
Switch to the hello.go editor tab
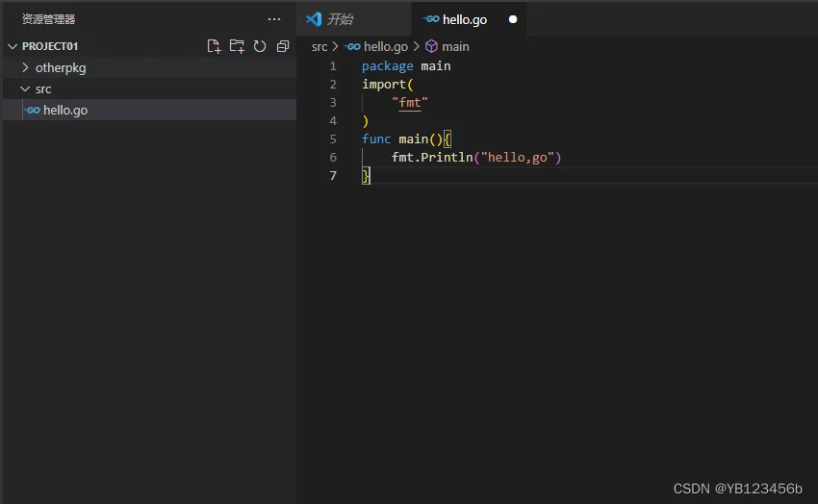click(469, 19)
